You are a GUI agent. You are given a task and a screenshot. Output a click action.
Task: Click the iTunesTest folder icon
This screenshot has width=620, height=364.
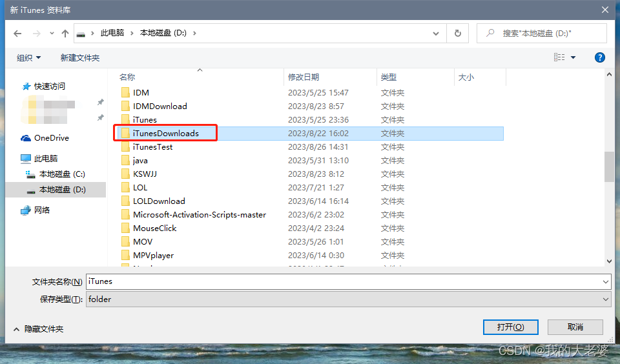tap(125, 147)
